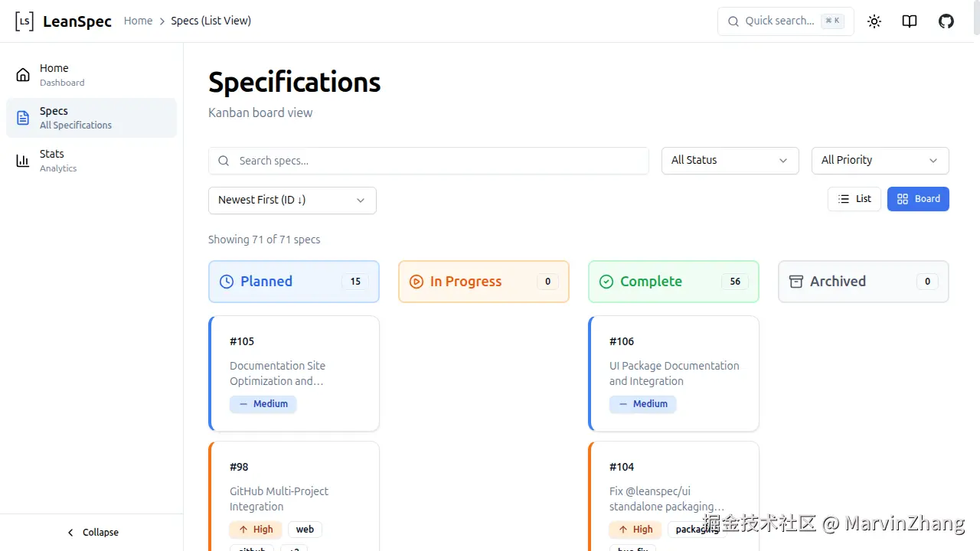This screenshot has width=980, height=551.
Task: Visit GitHub using the GitHub icon
Action: pyautogui.click(x=946, y=21)
